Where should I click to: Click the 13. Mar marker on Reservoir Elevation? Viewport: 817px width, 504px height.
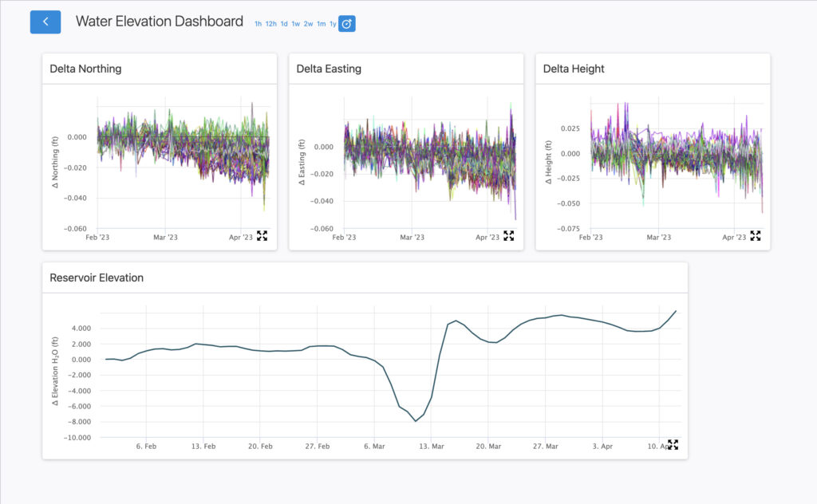click(431, 447)
